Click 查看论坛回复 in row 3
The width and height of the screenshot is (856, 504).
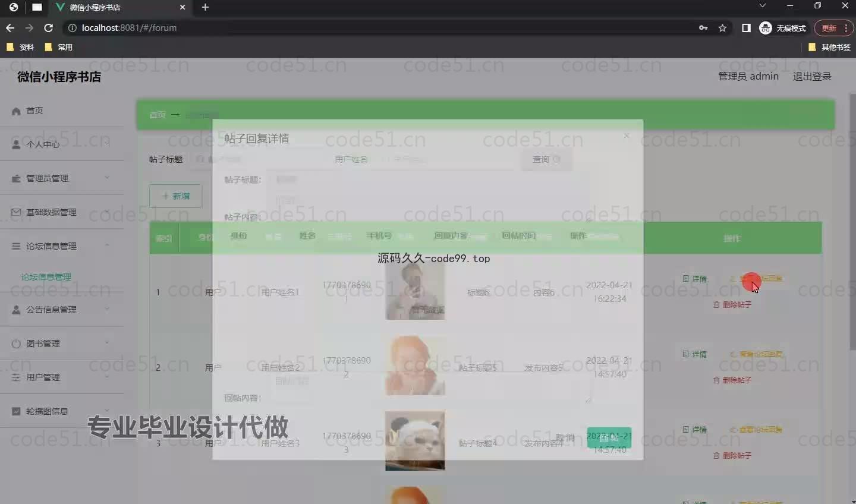point(756,430)
